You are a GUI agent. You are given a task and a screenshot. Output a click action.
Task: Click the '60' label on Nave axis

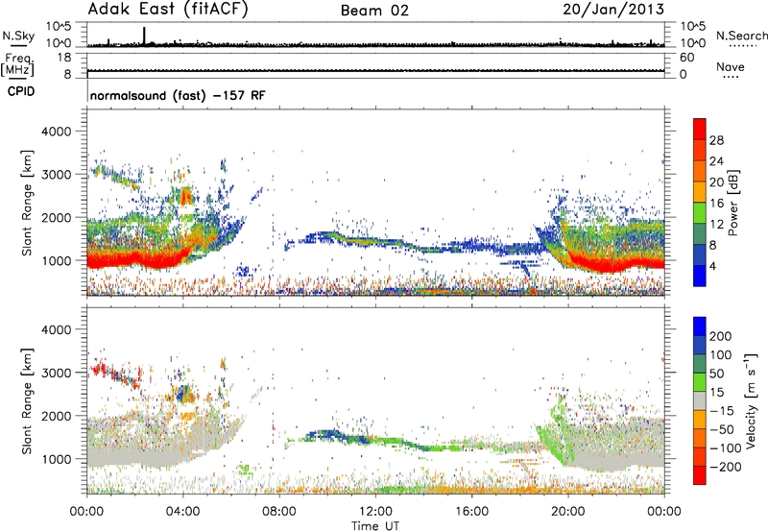tap(686, 58)
